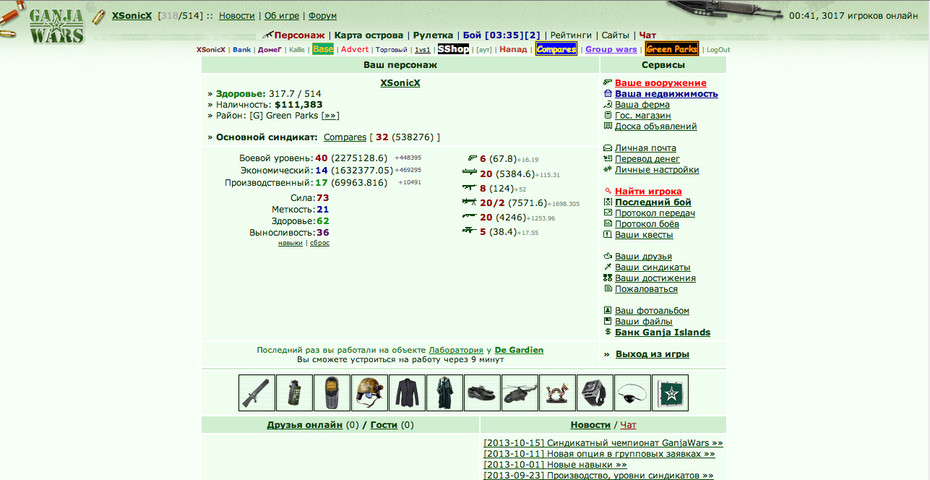Click the green Base shortcut button
930x480 pixels.
pos(323,49)
